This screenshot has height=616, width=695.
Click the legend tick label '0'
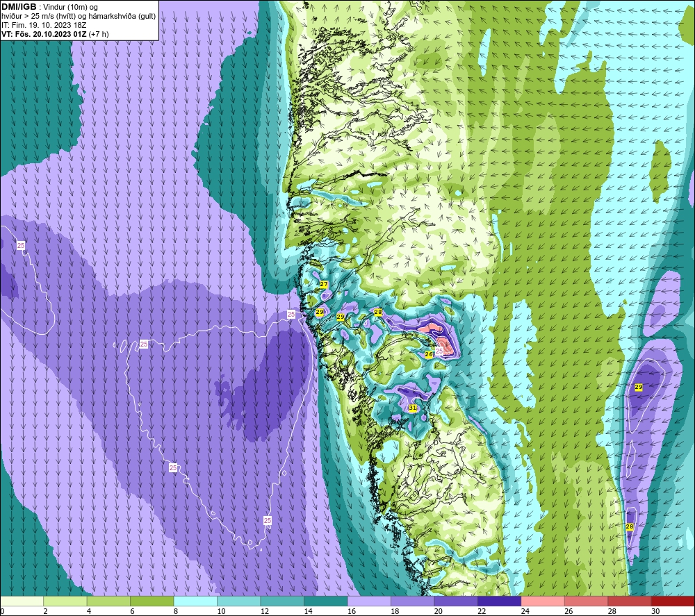2,611
